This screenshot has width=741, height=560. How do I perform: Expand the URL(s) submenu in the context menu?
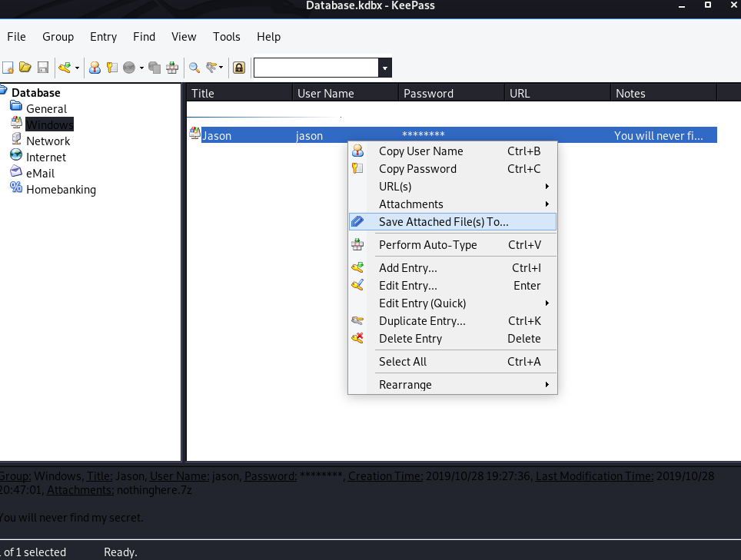pos(394,186)
